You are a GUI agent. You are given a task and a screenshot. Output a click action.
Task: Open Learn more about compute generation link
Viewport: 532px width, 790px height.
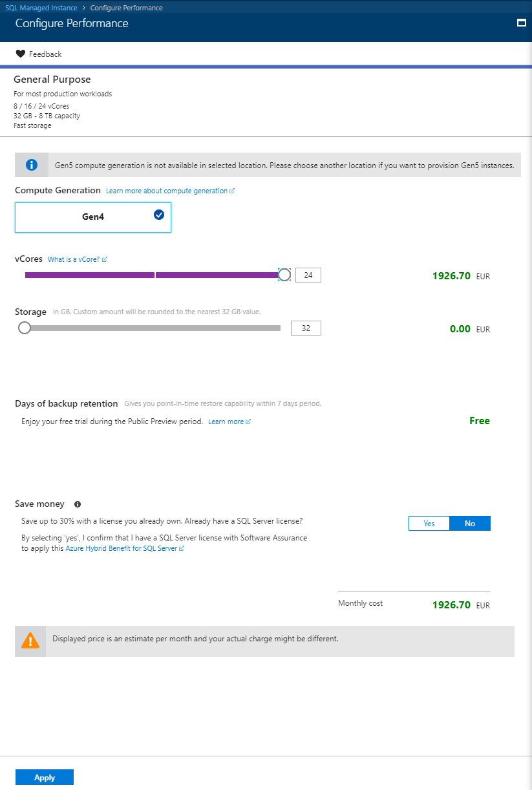click(x=170, y=191)
